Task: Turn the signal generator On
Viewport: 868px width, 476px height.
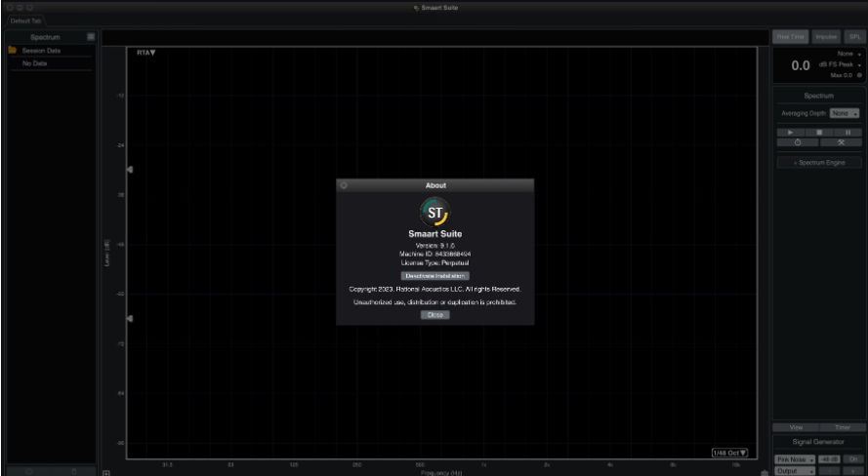Action: pos(853,458)
